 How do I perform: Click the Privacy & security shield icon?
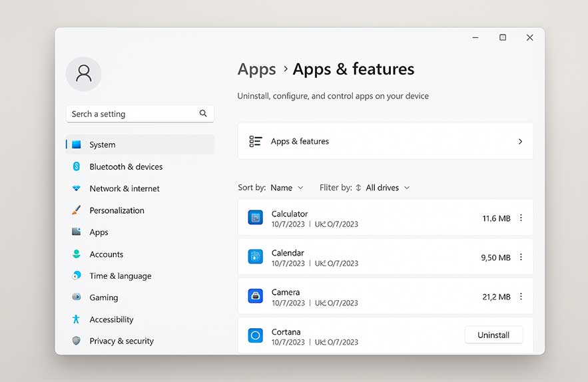(x=77, y=340)
